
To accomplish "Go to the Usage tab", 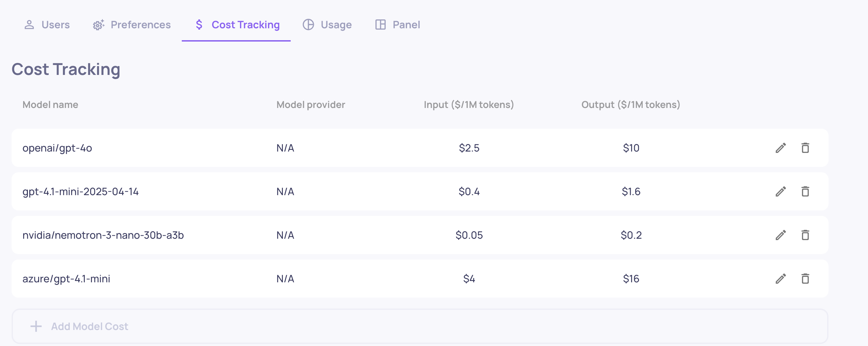I will point(327,25).
